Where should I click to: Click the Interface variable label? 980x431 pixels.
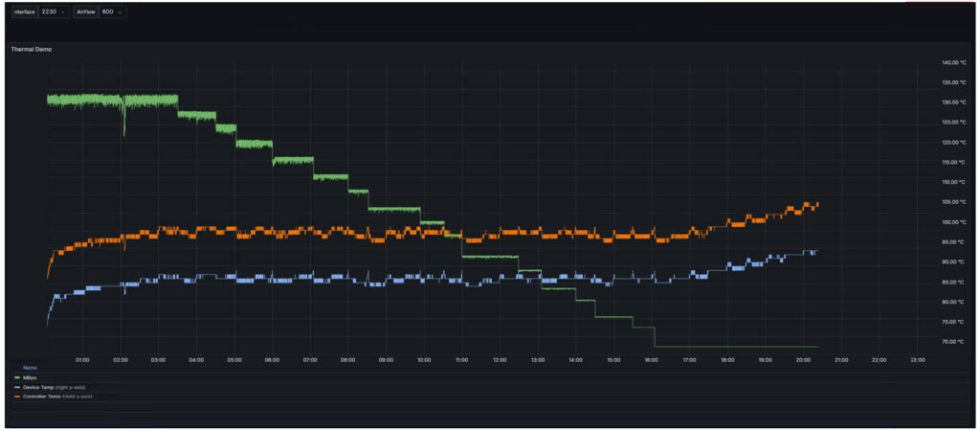24,11
